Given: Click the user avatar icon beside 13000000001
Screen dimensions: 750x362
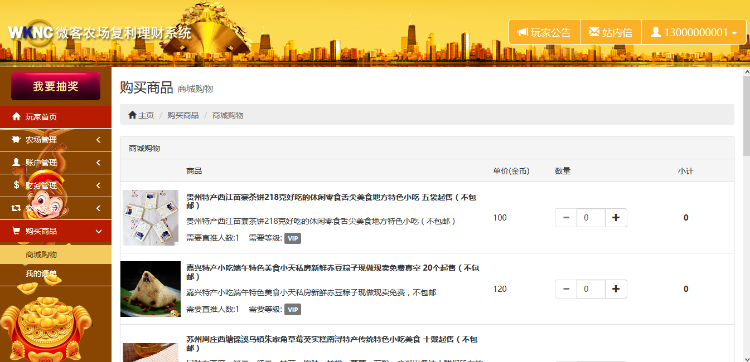Looking at the screenshot, I should tap(656, 32).
